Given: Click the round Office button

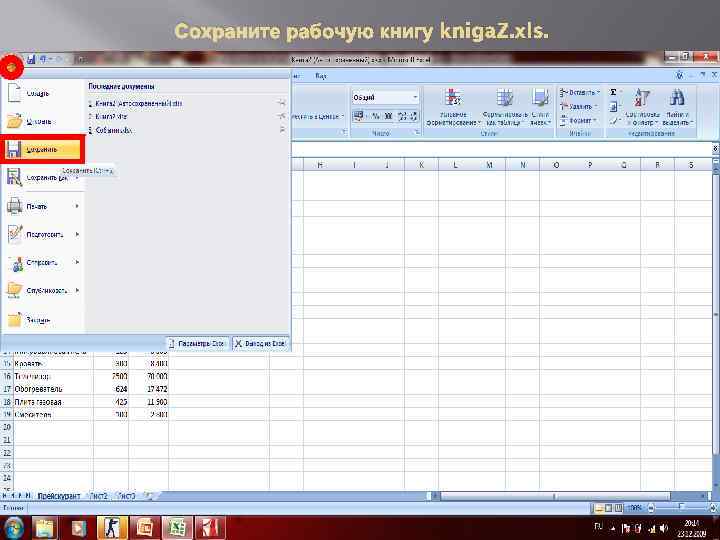Looking at the screenshot, I should click(x=11, y=67).
